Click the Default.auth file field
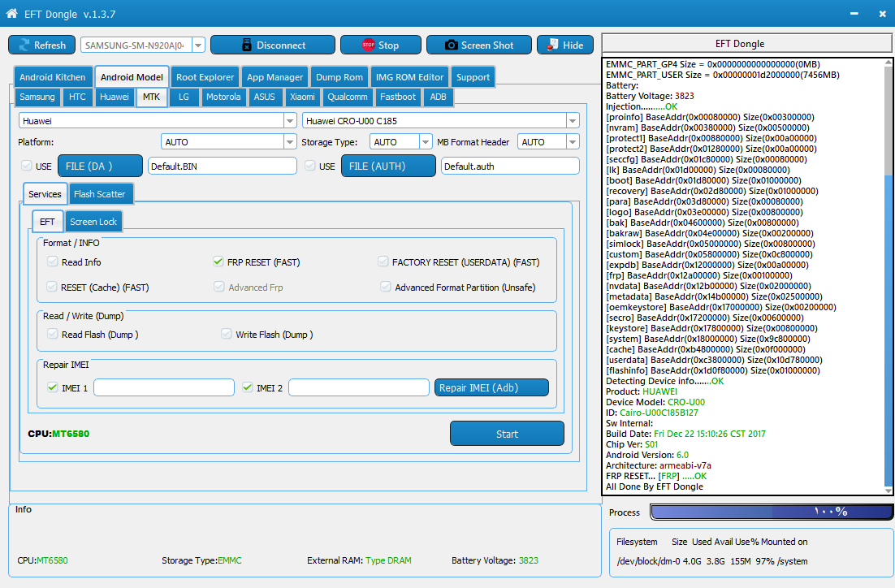 [x=510, y=166]
